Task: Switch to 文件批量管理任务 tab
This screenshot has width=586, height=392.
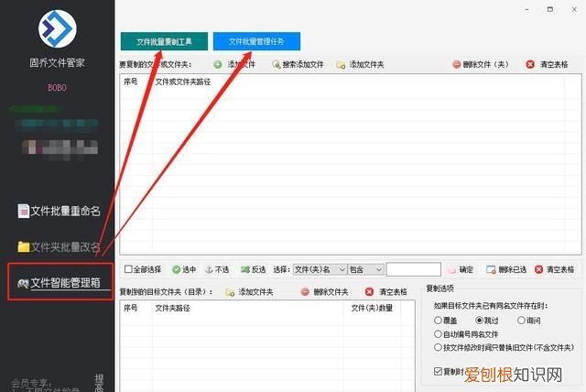Action: click(x=256, y=41)
